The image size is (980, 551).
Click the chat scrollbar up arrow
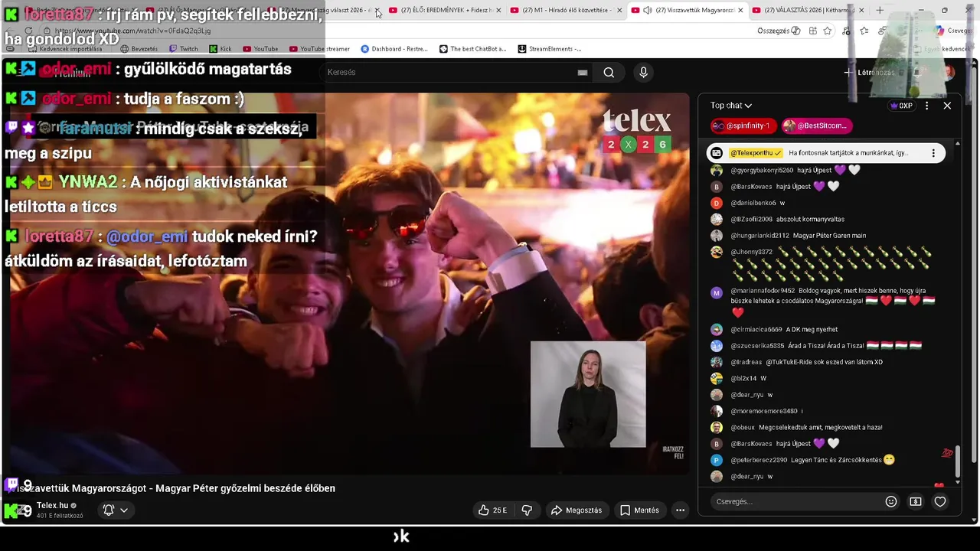click(x=957, y=144)
